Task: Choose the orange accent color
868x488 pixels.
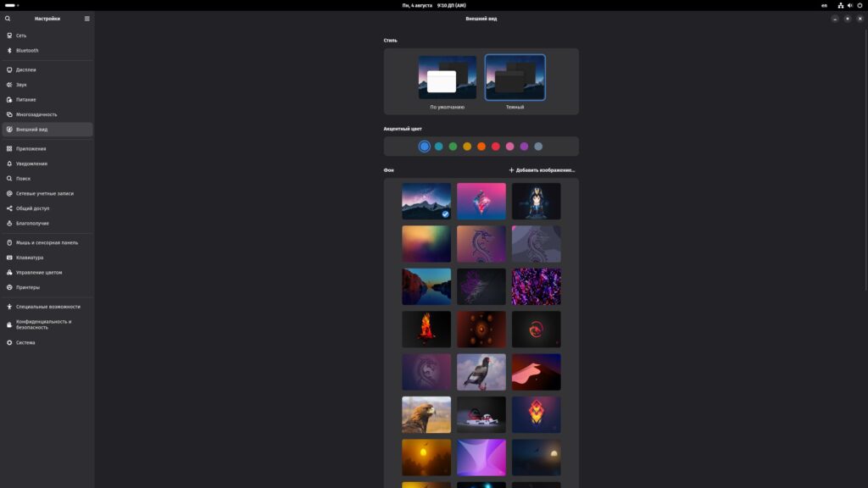Action: coord(481,147)
